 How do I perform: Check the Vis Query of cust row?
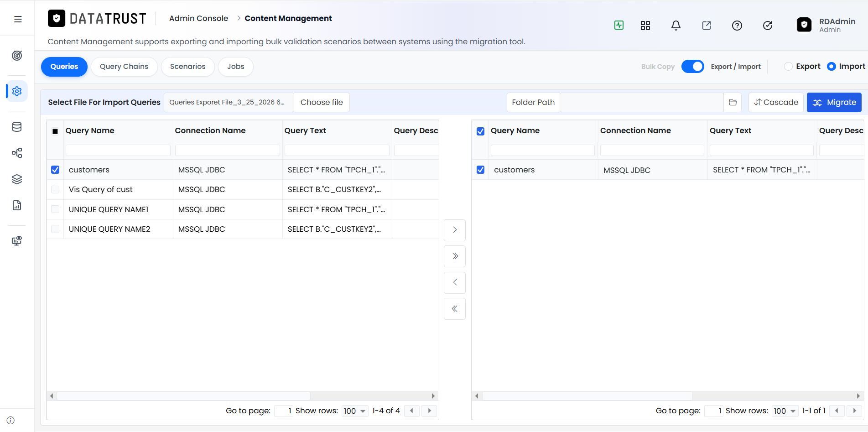point(55,190)
